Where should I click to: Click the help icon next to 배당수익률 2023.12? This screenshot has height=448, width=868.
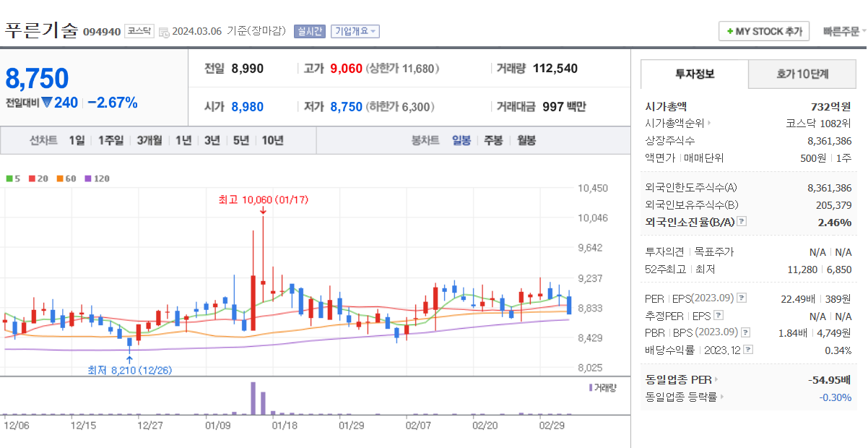pos(747,350)
